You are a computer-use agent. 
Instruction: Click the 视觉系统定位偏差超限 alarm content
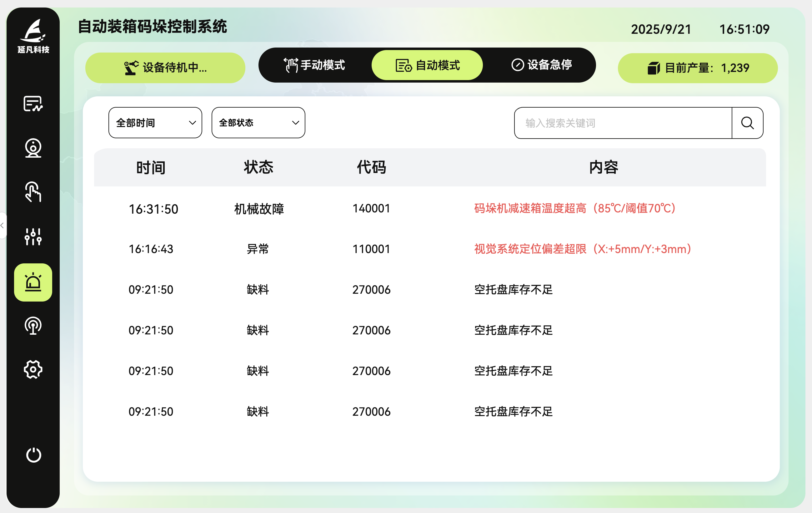click(x=583, y=249)
